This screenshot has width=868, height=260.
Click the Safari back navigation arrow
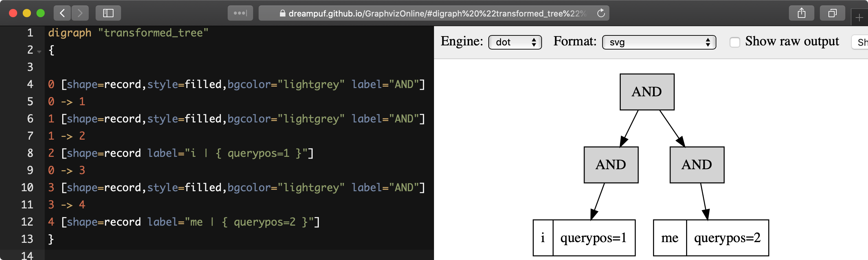click(x=62, y=13)
